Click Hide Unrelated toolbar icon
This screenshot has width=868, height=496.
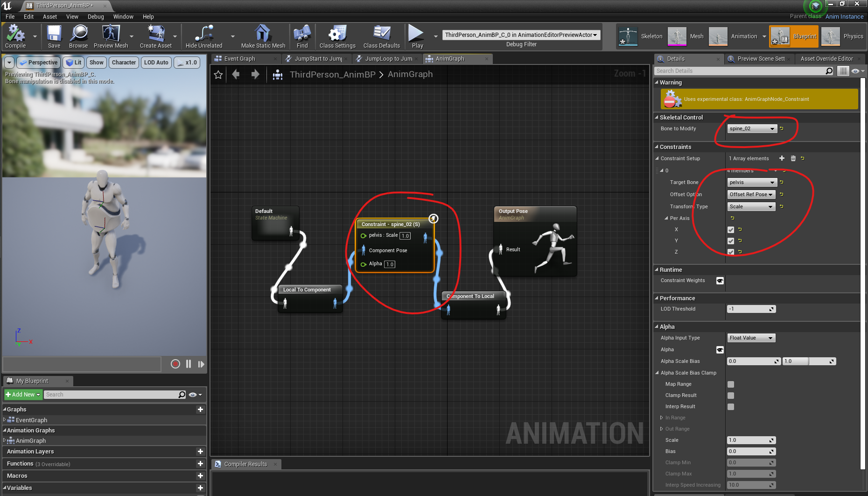204,36
